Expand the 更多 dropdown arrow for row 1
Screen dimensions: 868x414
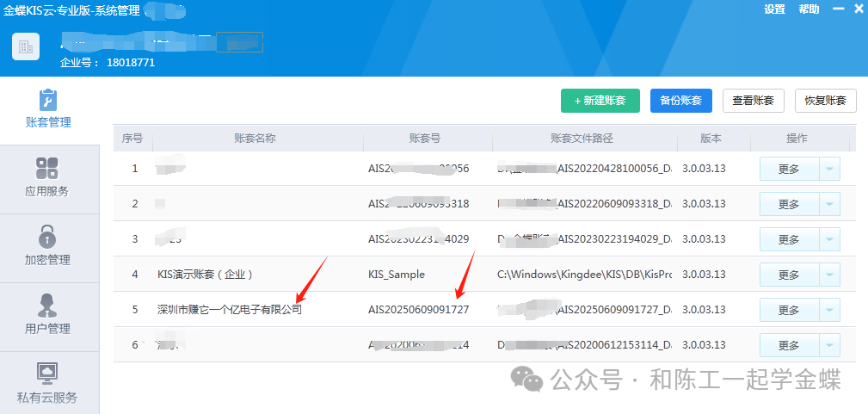click(829, 169)
